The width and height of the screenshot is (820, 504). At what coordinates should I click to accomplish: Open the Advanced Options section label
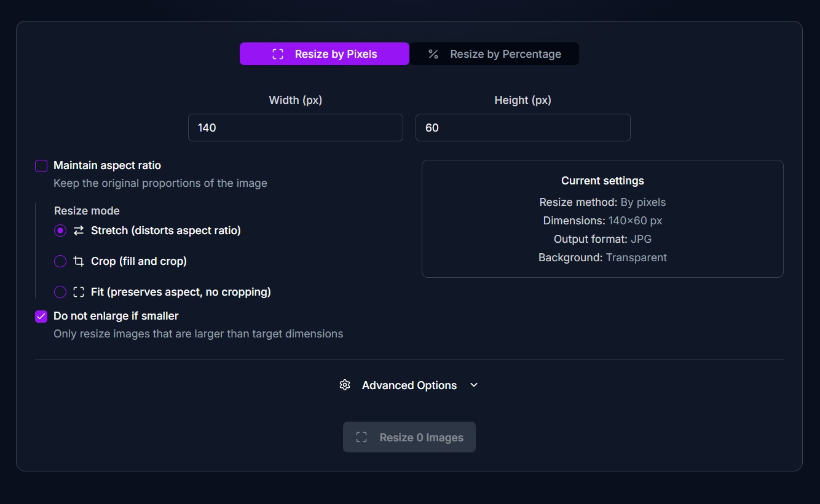tap(409, 385)
